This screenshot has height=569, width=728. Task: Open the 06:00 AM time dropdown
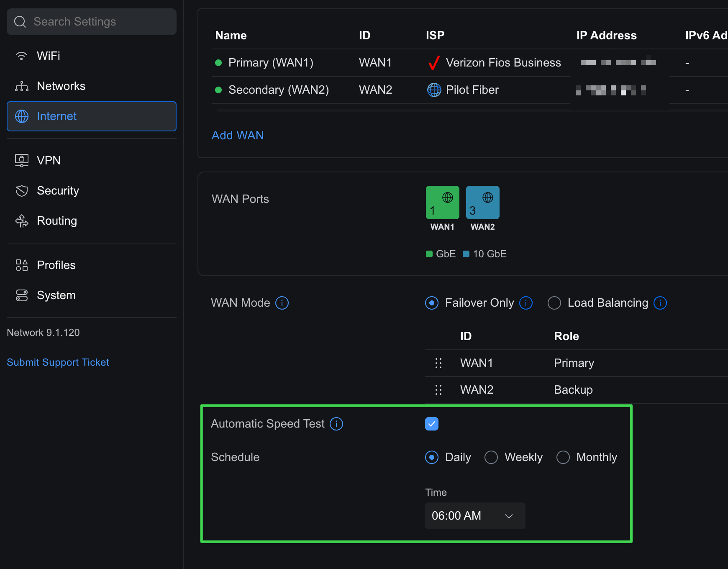(x=475, y=516)
